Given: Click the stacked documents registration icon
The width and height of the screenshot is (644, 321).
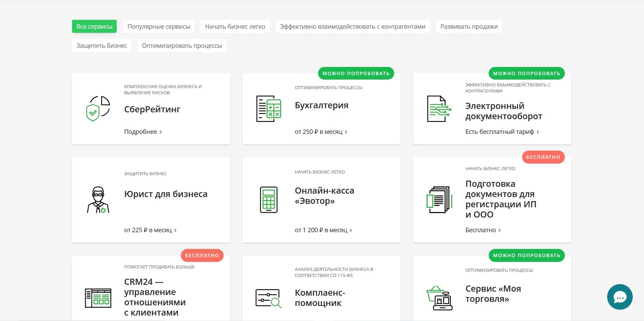Looking at the screenshot, I should pos(439,200).
